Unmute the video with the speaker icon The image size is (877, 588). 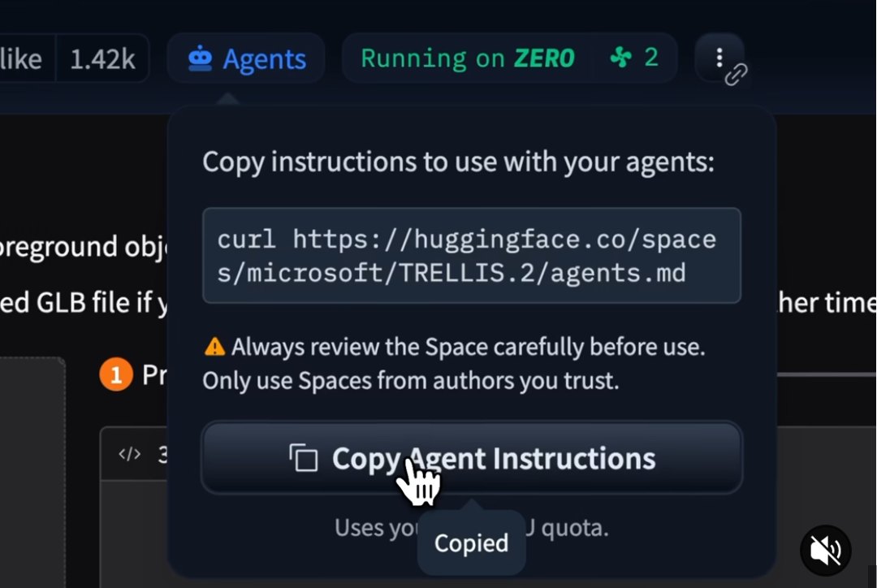(x=825, y=551)
